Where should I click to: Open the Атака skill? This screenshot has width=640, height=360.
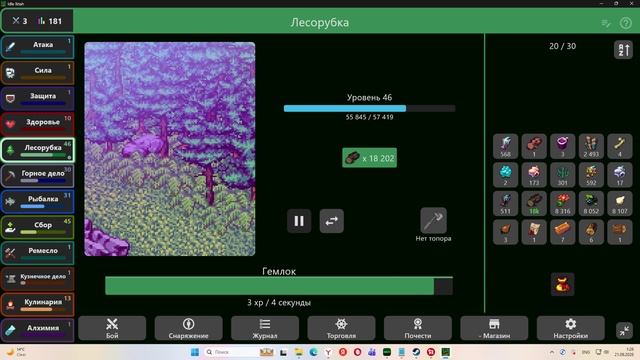37,47
